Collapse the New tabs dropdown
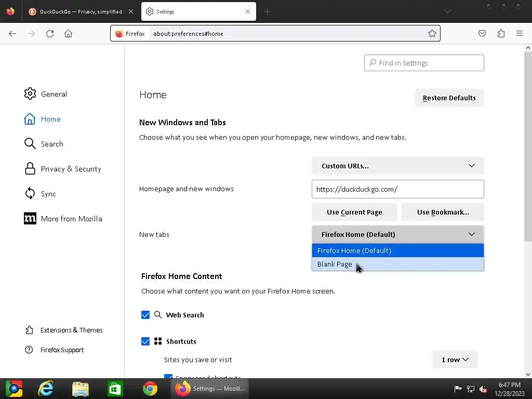The image size is (532, 399). [x=397, y=234]
